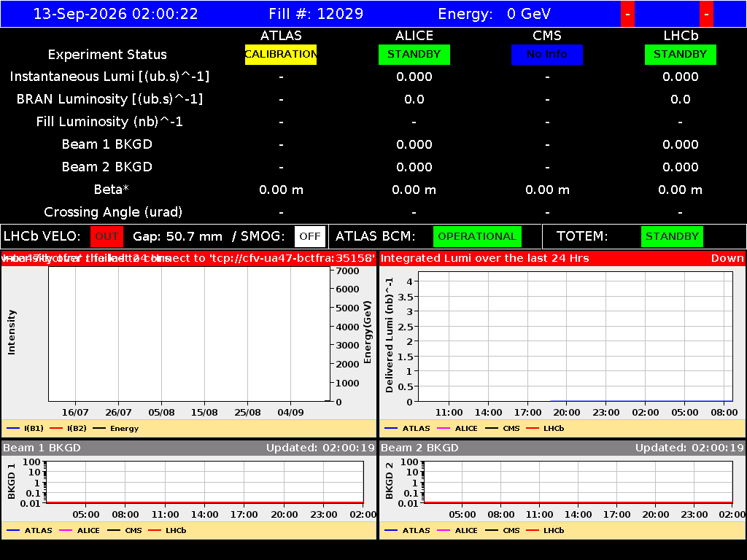Click the Experiment Status row label
747x560 pixels.
point(107,55)
